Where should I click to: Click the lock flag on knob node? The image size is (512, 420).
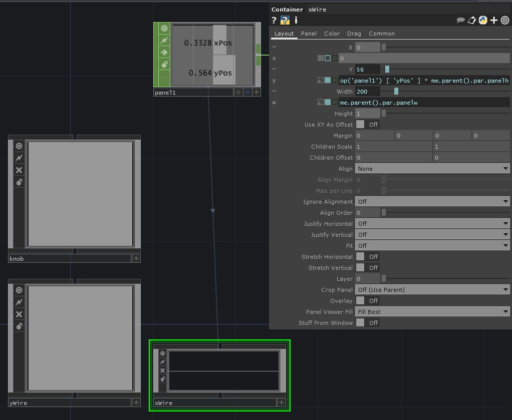19,182
